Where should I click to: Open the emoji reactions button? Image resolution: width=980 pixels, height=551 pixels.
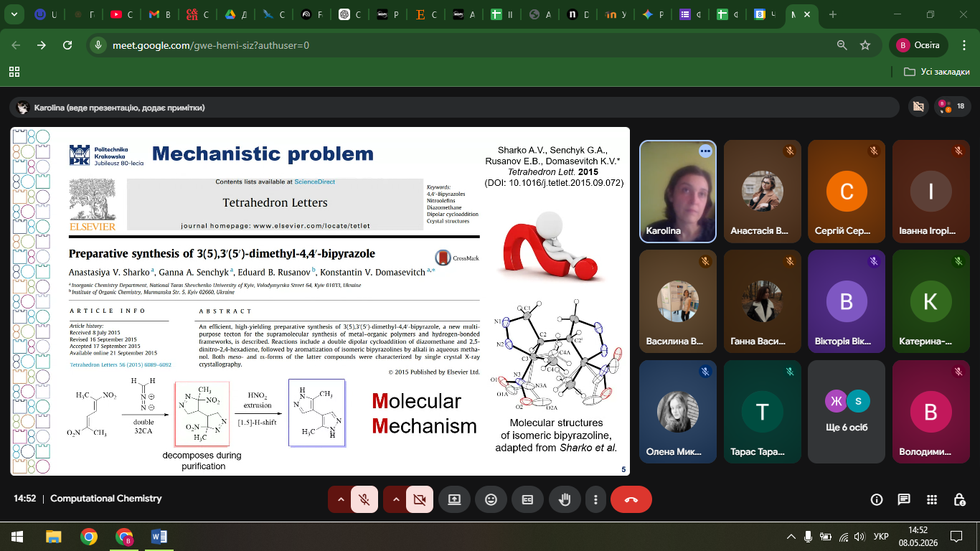pyautogui.click(x=491, y=500)
